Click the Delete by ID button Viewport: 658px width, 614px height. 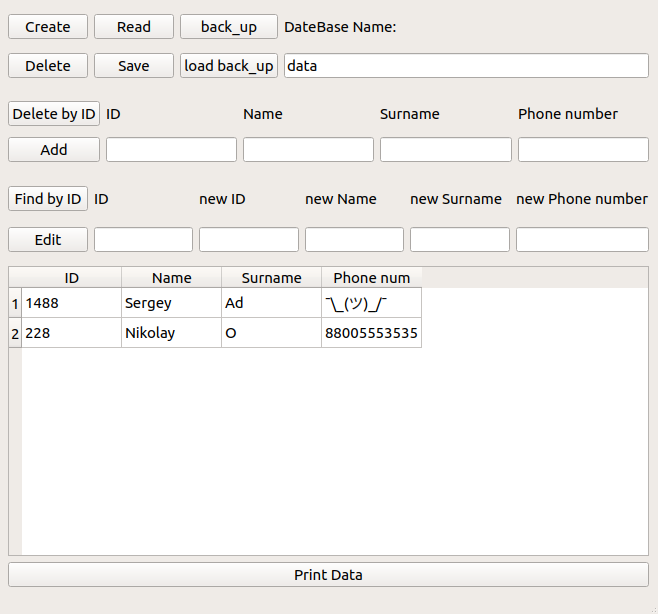click(54, 114)
